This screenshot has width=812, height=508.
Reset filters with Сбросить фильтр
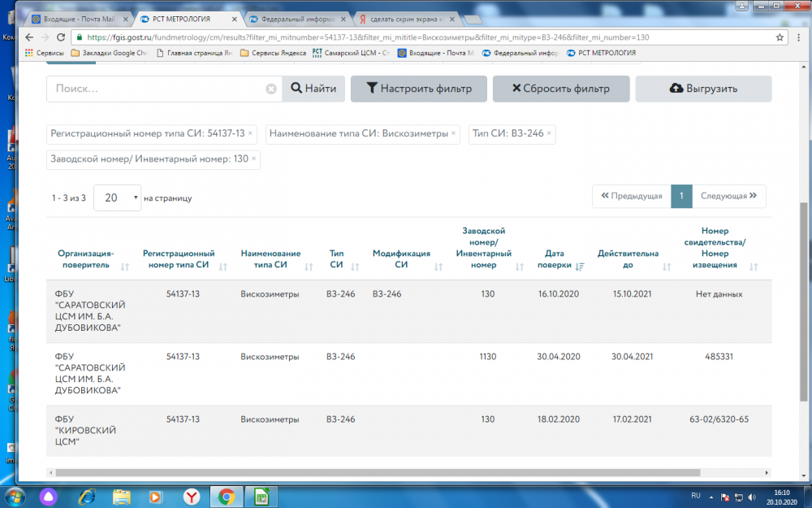pos(561,89)
